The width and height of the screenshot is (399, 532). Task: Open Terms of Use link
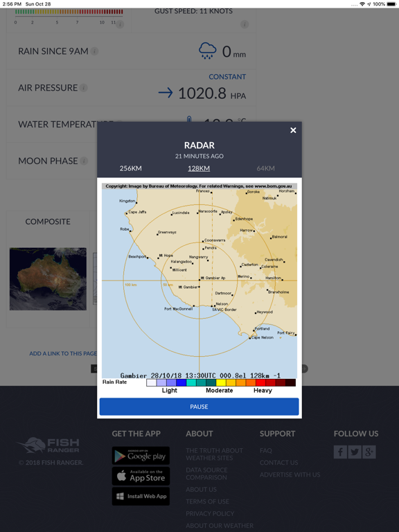point(207,502)
